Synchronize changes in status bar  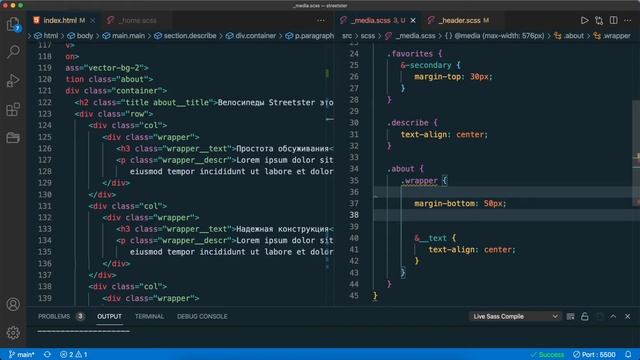(47, 354)
